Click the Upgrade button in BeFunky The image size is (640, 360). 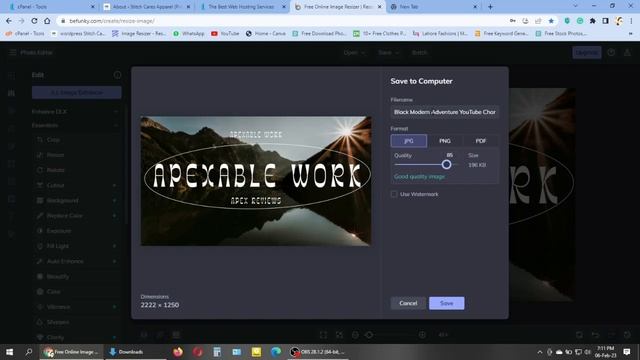click(587, 52)
